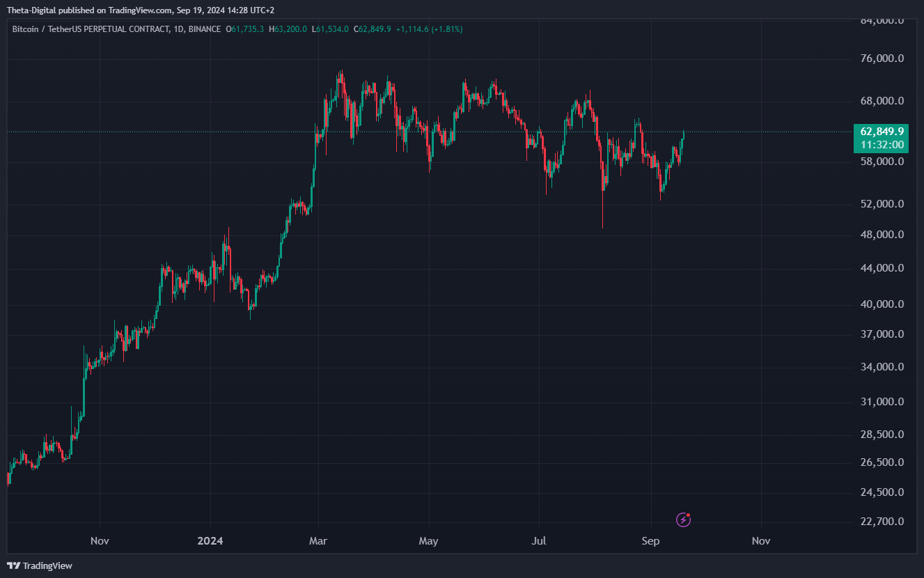Click the purple lightning event icon
Image resolution: width=924 pixels, height=578 pixels.
[x=684, y=520]
